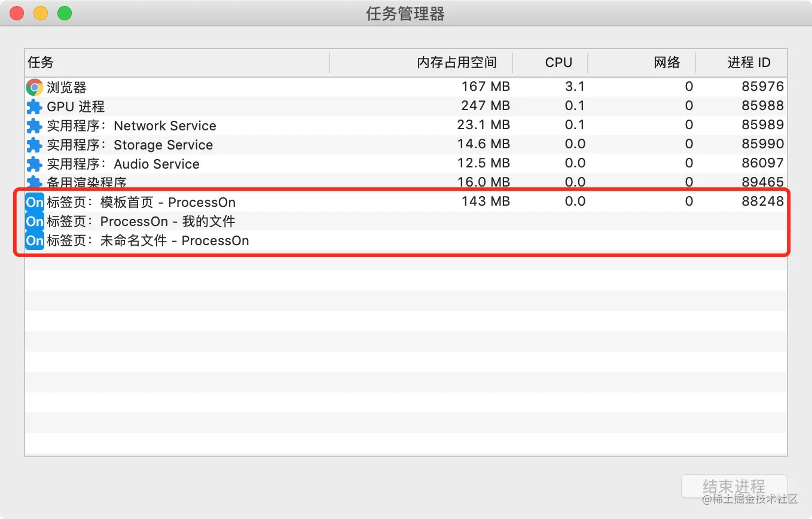Sort by the CPU column header
This screenshot has height=519, width=812.
click(550, 63)
